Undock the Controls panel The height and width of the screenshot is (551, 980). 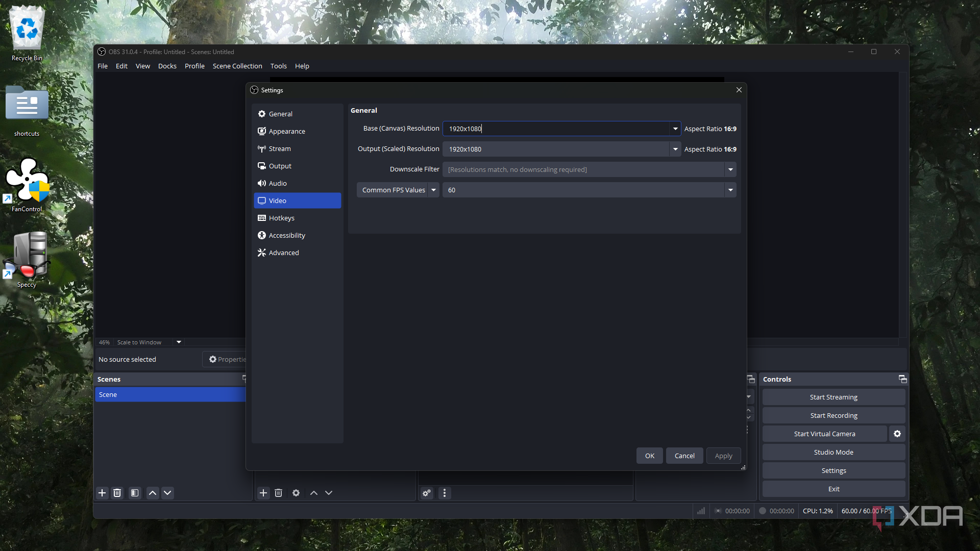(902, 379)
